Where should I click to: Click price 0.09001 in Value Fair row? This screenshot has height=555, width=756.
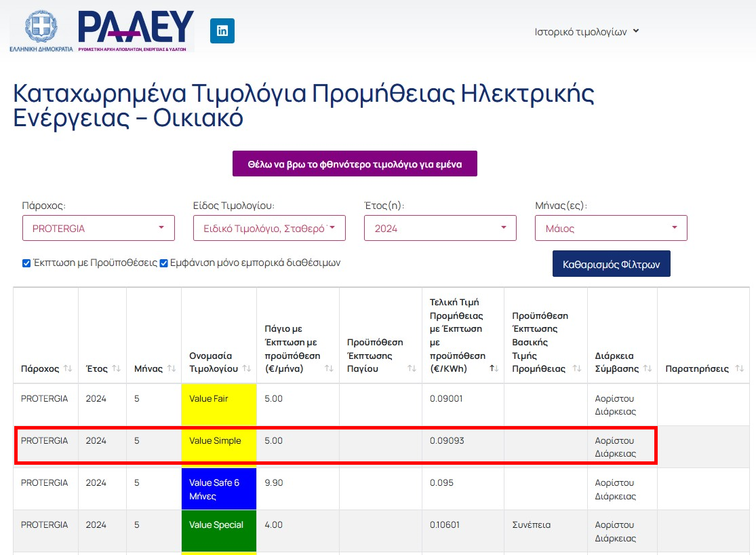pos(446,399)
